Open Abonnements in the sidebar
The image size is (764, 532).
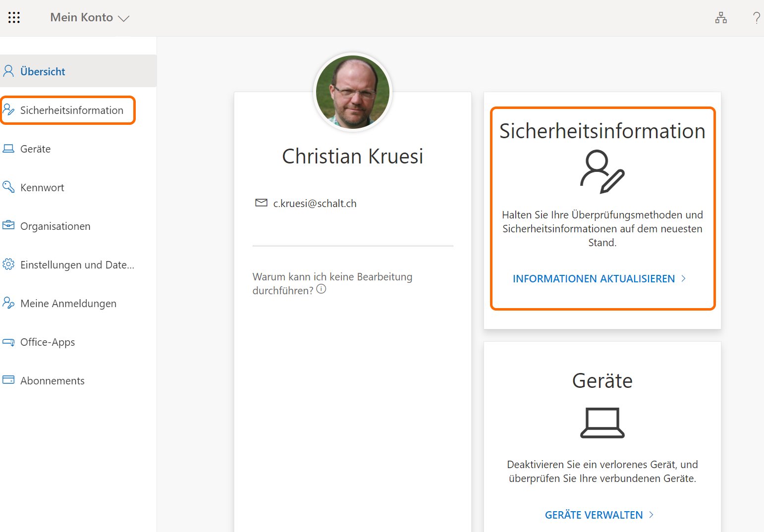[52, 380]
